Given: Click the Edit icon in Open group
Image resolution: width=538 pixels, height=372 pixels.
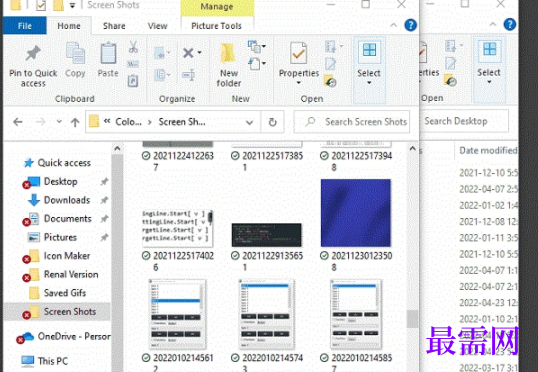Looking at the screenshot, I should coord(330,64).
